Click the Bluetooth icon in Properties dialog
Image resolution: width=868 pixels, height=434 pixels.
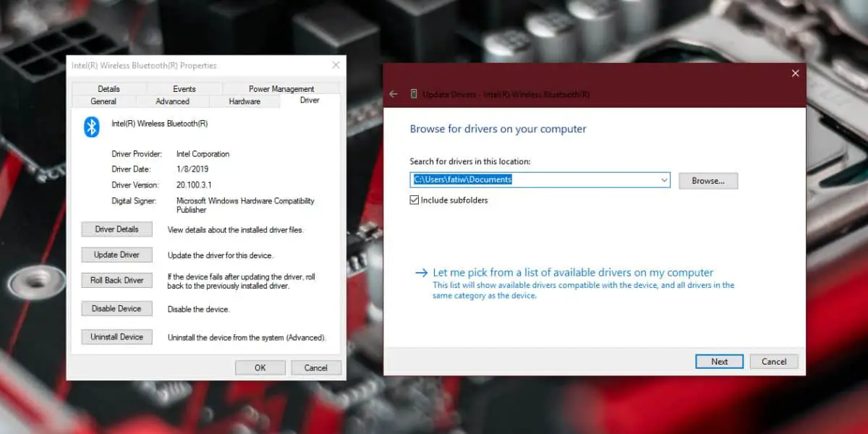[91, 127]
